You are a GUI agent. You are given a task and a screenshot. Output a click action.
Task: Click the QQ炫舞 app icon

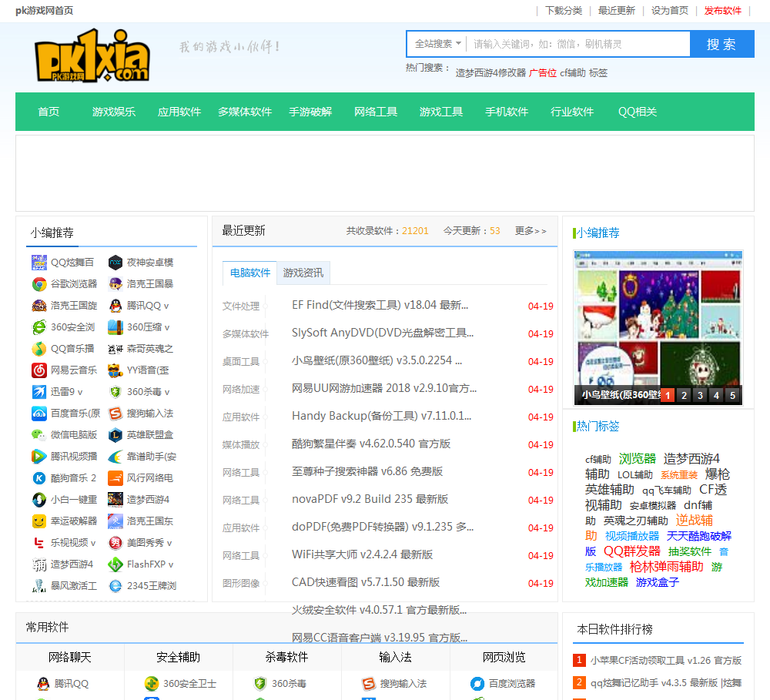[x=38, y=263]
